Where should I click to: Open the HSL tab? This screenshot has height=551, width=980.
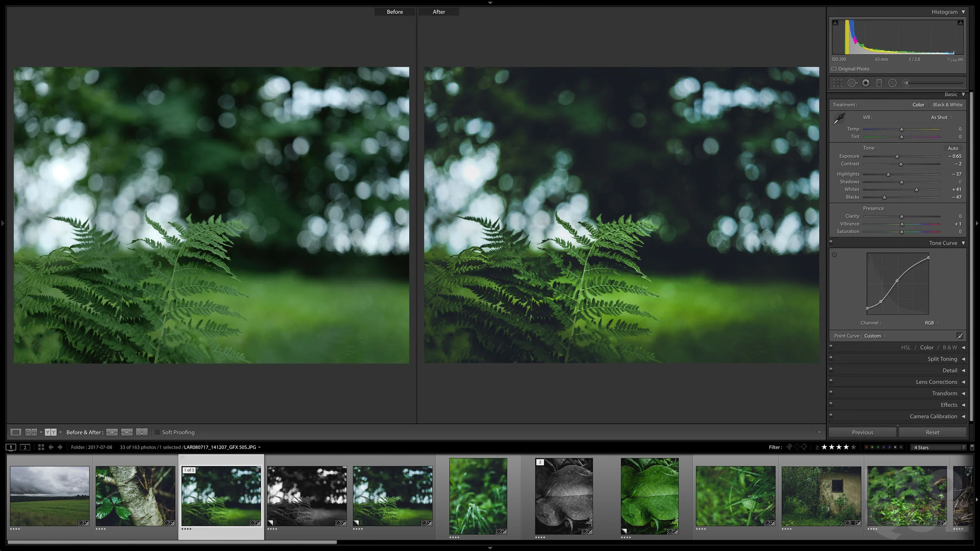(906, 348)
